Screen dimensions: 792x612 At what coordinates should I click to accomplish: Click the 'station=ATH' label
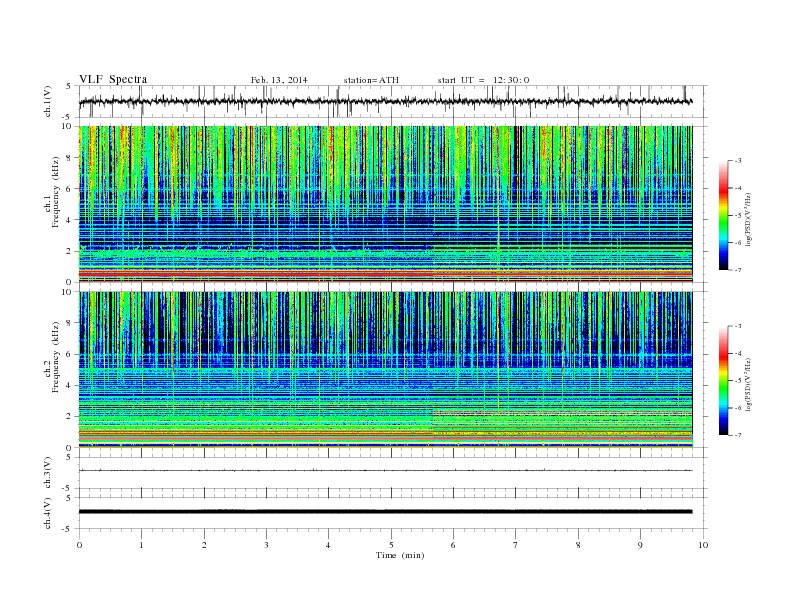(x=371, y=80)
